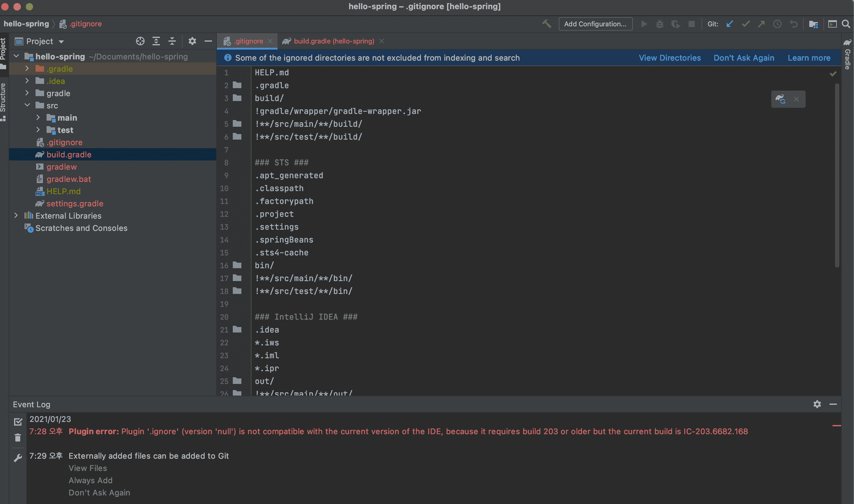Screen dimensions: 854x504
Task: Open Git Show History clock icon
Action: [x=777, y=24]
